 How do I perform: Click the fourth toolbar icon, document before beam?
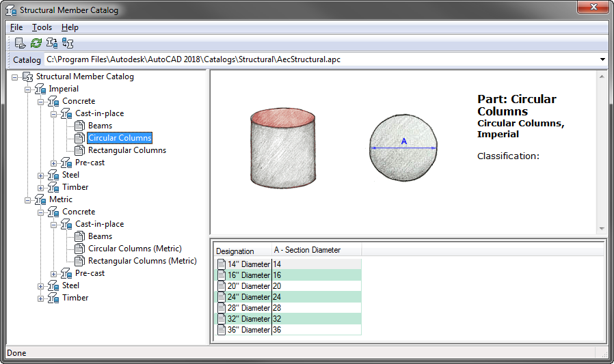click(68, 43)
